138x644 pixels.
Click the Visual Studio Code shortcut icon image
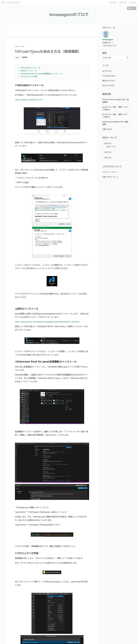52,281
